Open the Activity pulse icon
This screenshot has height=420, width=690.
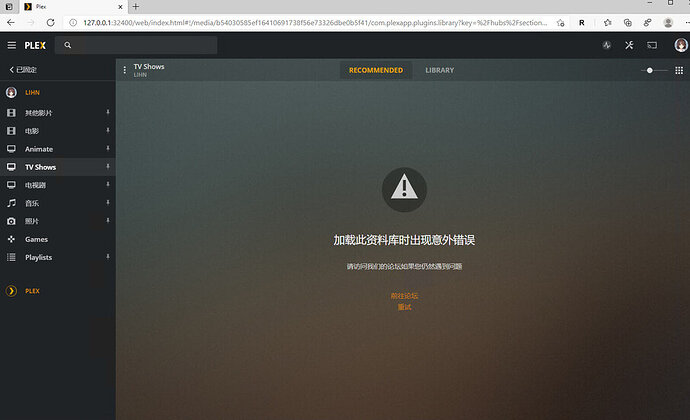point(606,45)
